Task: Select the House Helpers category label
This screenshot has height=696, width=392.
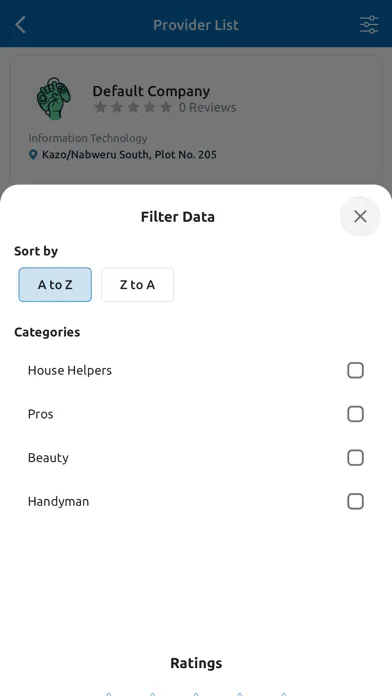Action: [70, 370]
